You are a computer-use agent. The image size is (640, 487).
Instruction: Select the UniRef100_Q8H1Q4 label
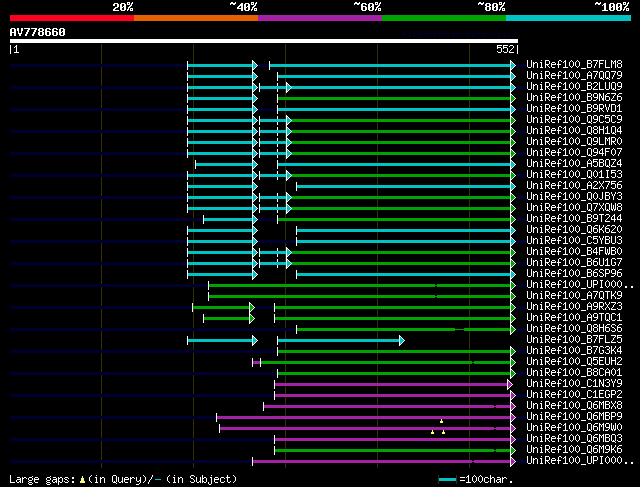point(574,130)
